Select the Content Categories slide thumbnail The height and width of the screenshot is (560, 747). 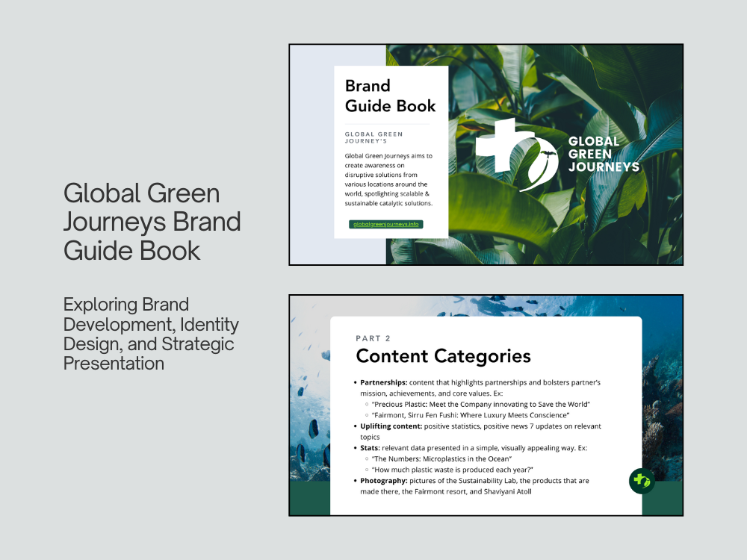point(486,405)
